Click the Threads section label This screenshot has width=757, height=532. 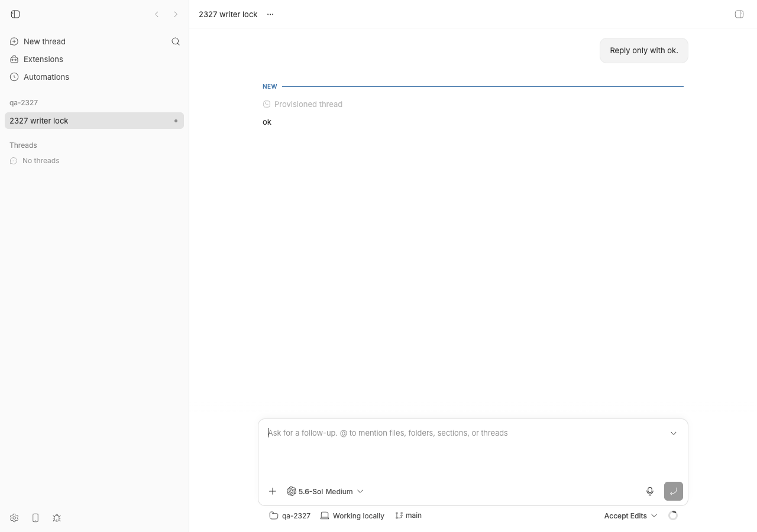pyautogui.click(x=23, y=145)
